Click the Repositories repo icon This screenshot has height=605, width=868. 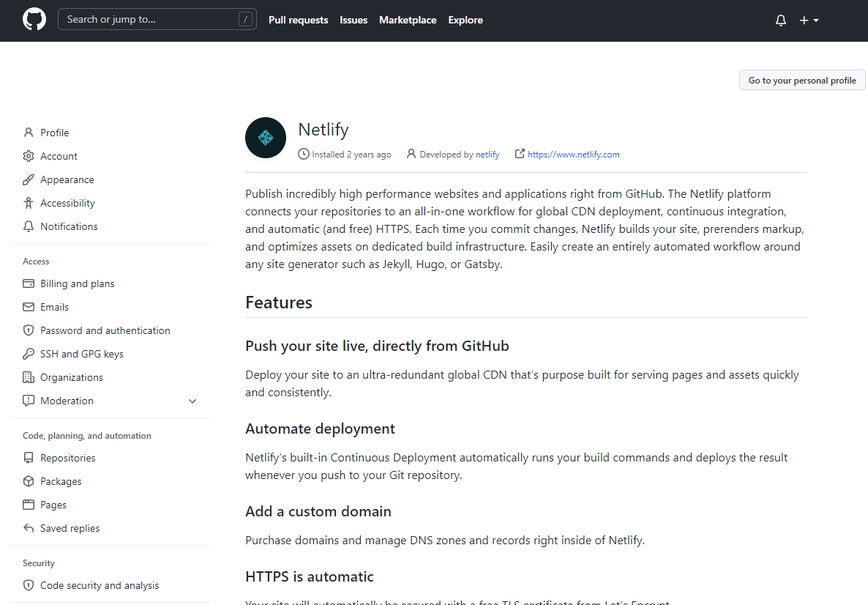(x=29, y=458)
